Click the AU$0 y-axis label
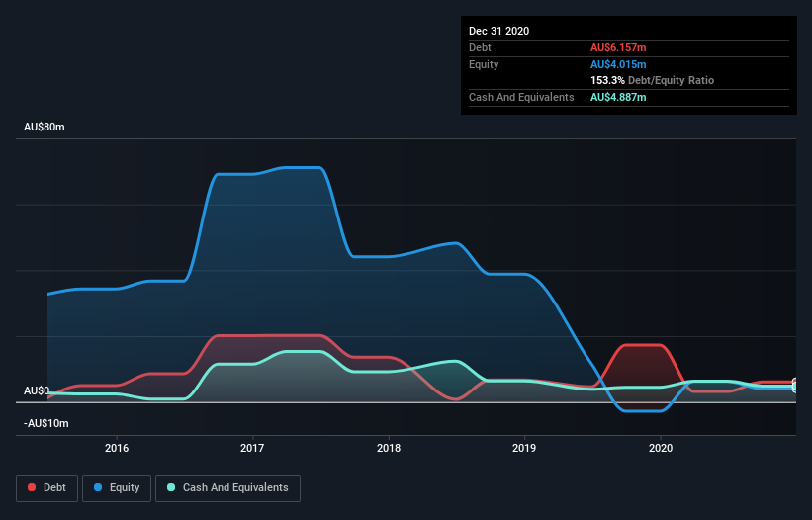This screenshot has height=520, width=812. pyautogui.click(x=37, y=390)
